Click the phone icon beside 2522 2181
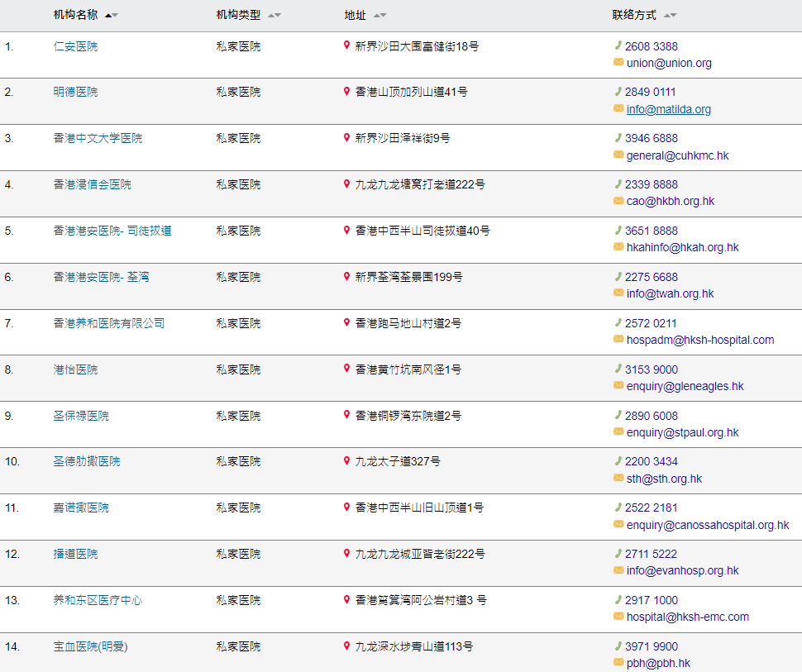This screenshot has width=802, height=672. [x=618, y=508]
